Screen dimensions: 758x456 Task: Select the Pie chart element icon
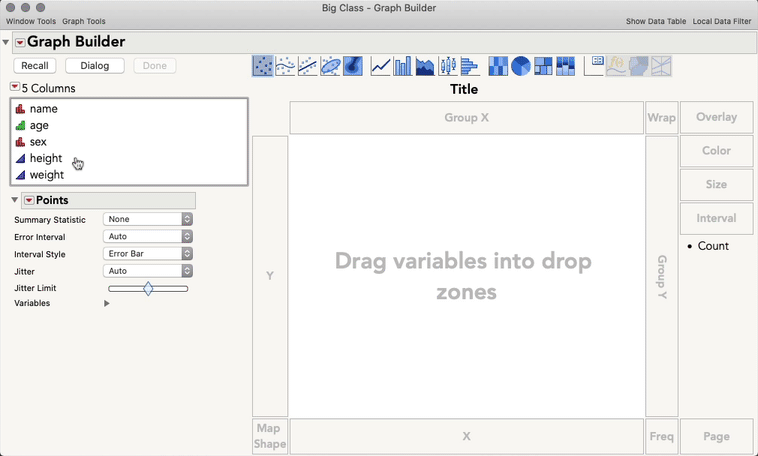tap(521, 66)
